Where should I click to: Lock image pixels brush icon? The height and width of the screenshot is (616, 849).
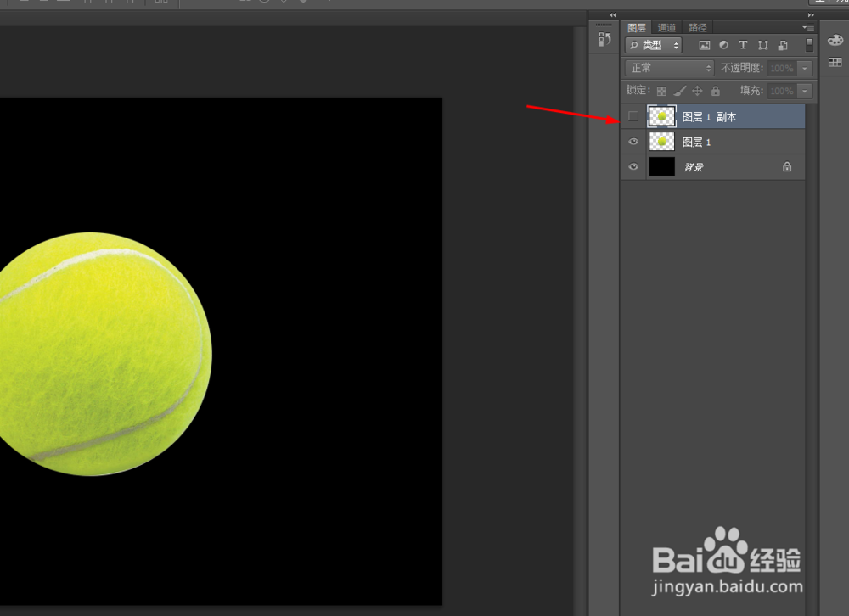[679, 91]
